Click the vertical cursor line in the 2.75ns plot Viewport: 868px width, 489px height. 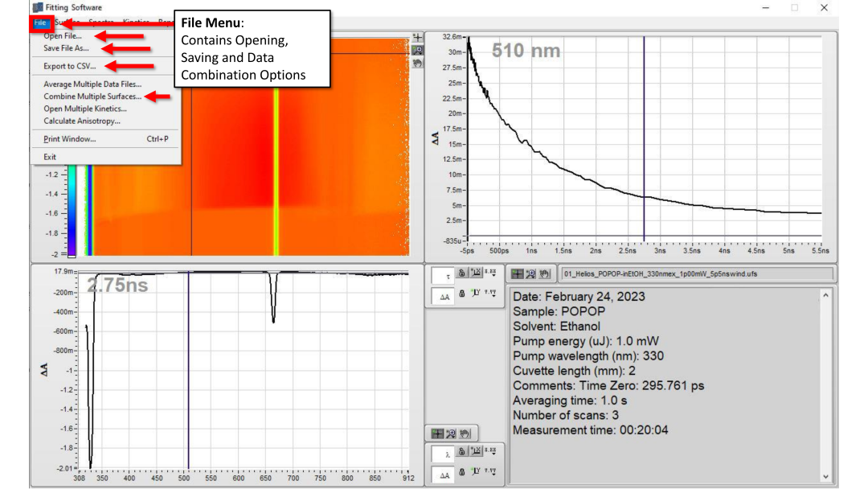point(188,370)
